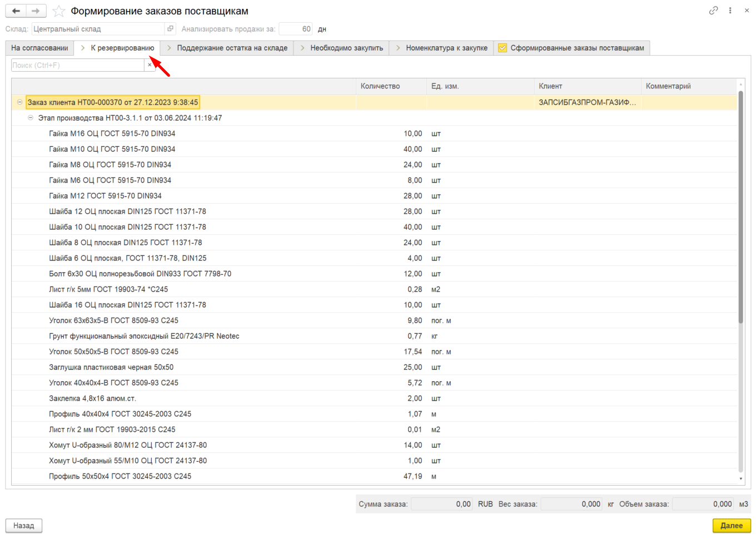Viewport: 756px width, 538px height.
Task: Open 'Поддержание остатка на складе' tab
Action: [227, 48]
